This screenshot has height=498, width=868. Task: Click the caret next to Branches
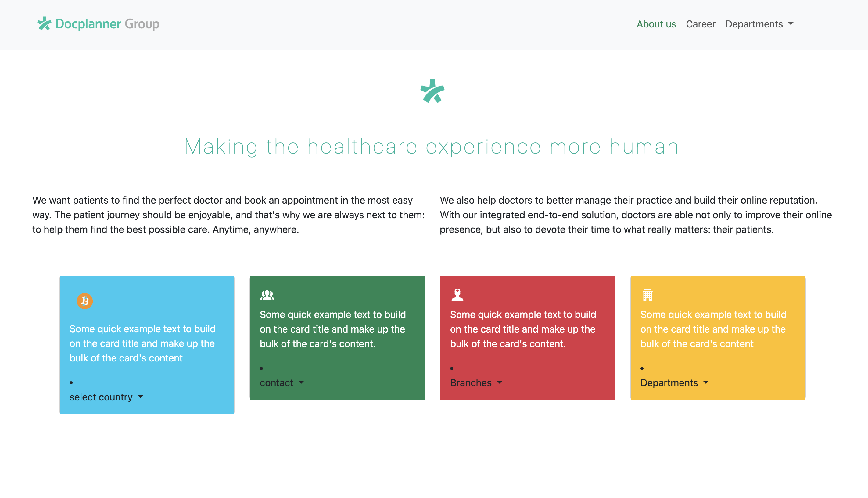(x=500, y=383)
